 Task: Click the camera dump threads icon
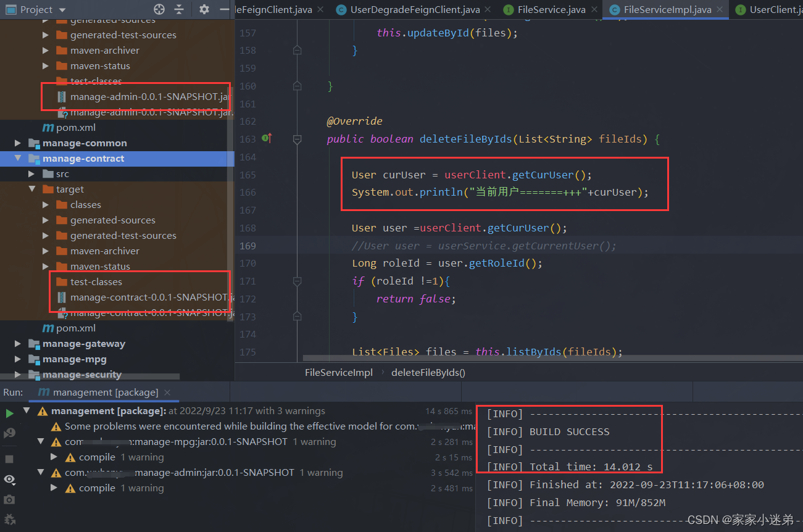9,499
